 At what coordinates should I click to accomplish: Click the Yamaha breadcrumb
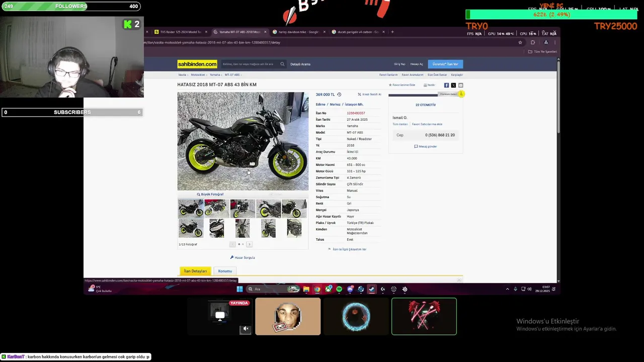(215, 75)
